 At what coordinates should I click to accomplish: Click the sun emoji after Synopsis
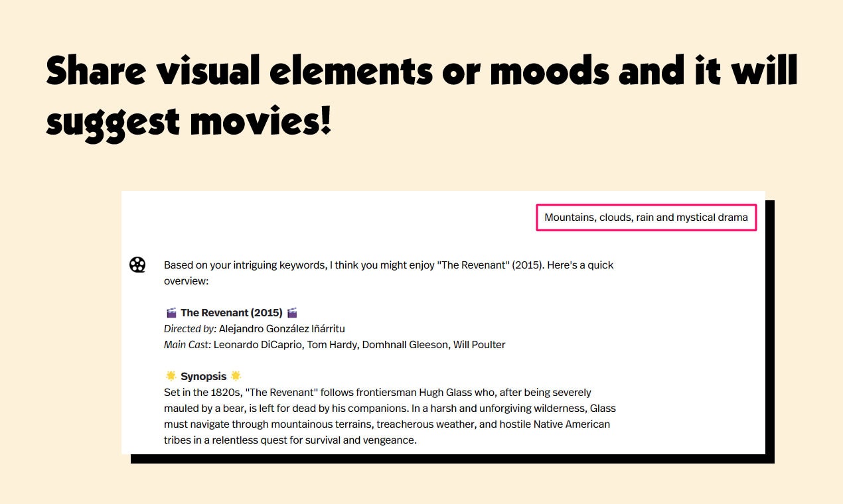[236, 376]
